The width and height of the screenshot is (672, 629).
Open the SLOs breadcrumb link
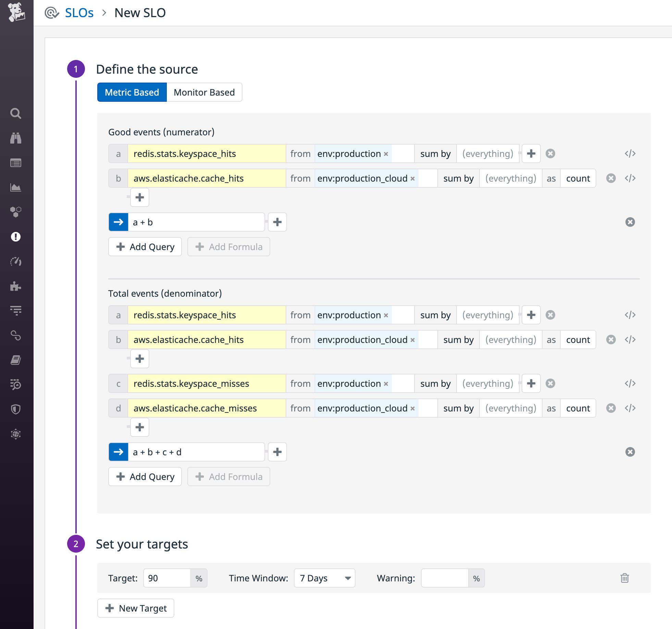[x=79, y=13]
